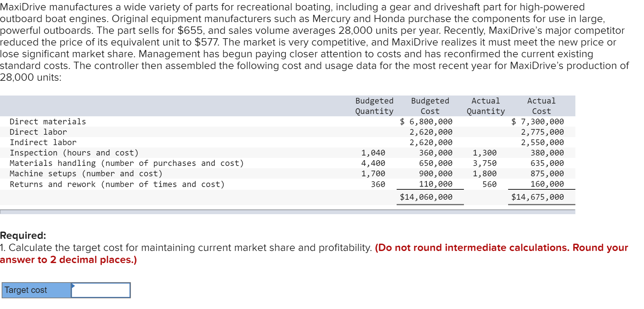Select the 1,040 budgeted inspection hours

(373, 153)
